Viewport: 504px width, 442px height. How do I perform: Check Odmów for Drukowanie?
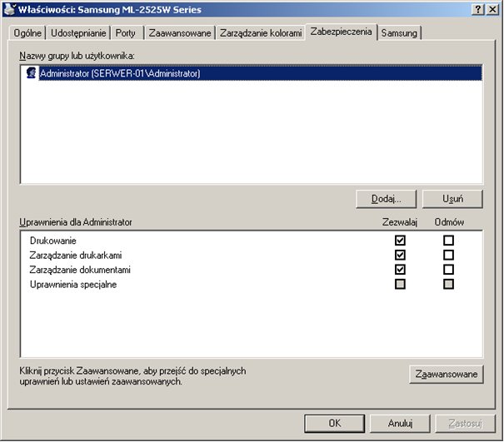pyautogui.click(x=448, y=241)
